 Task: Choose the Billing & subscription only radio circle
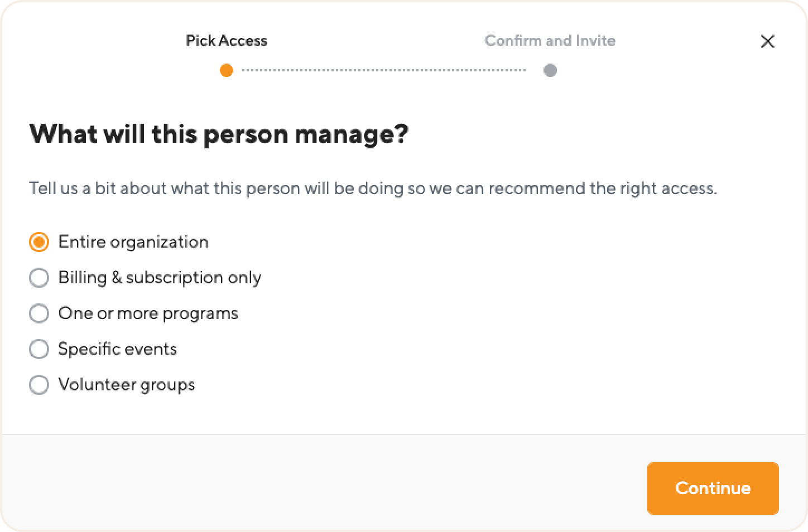pyautogui.click(x=39, y=278)
